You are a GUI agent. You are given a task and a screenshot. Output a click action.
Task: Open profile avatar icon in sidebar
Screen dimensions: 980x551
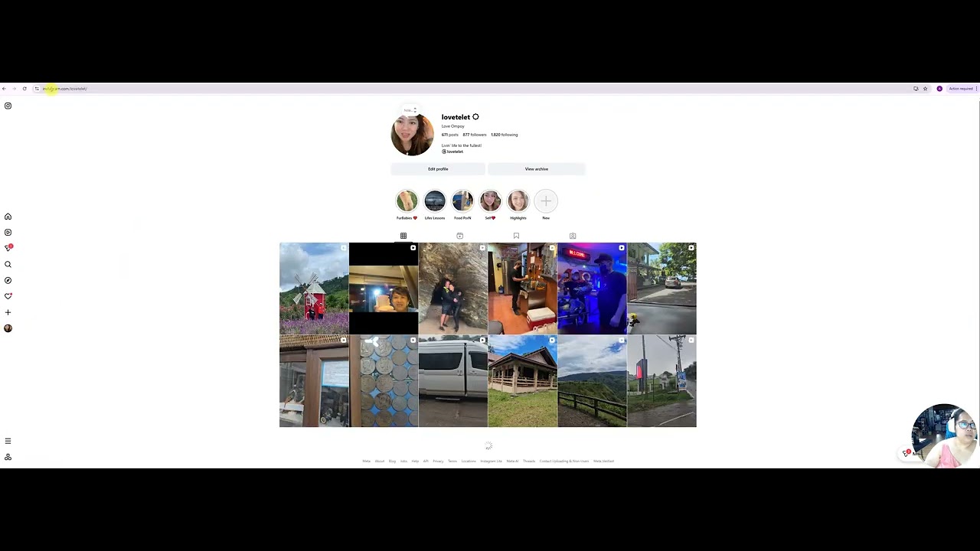pos(8,328)
